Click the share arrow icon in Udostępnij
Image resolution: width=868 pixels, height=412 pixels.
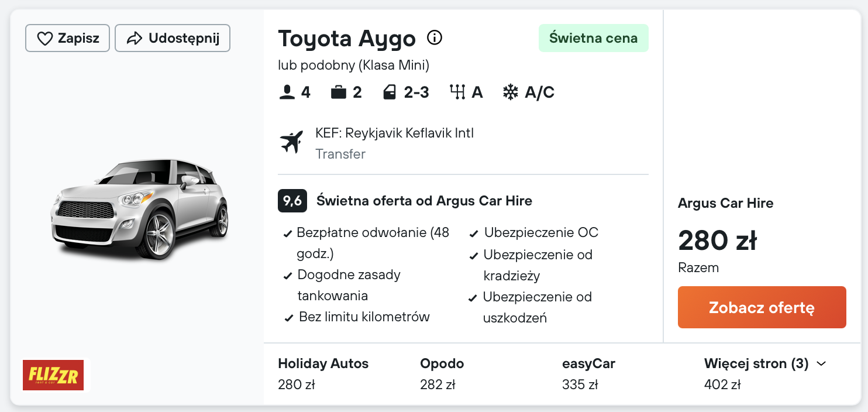[x=135, y=39]
